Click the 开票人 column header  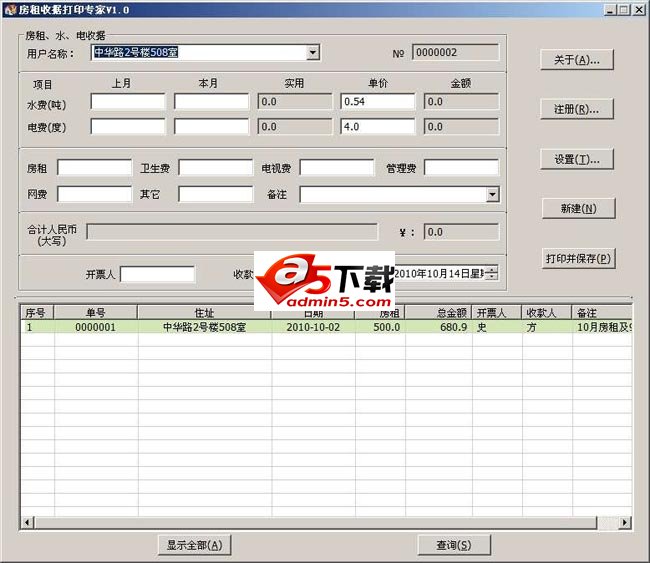497,313
